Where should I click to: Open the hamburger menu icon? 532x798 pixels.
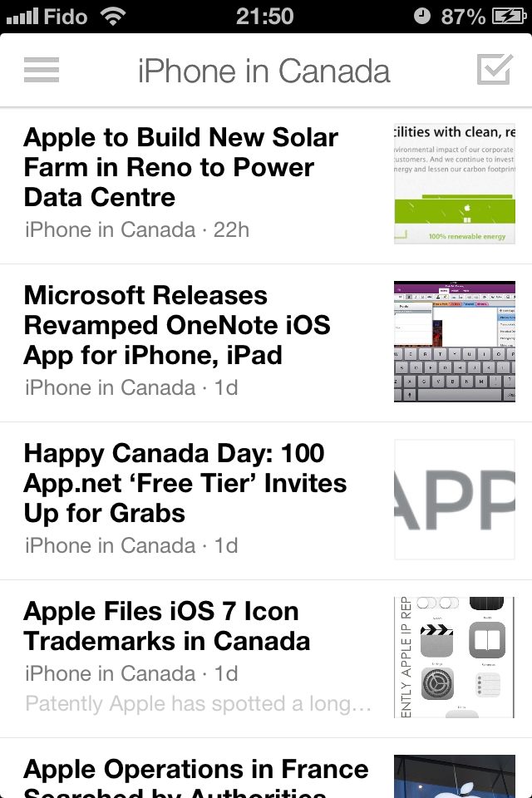coord(42,70)
